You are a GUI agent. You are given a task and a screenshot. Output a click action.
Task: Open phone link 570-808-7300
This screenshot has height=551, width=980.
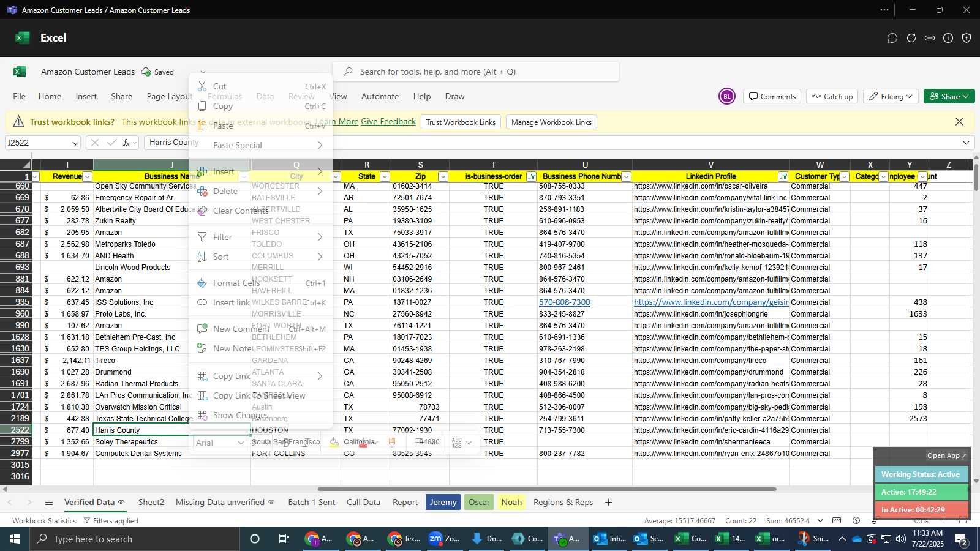pos(564,302)
